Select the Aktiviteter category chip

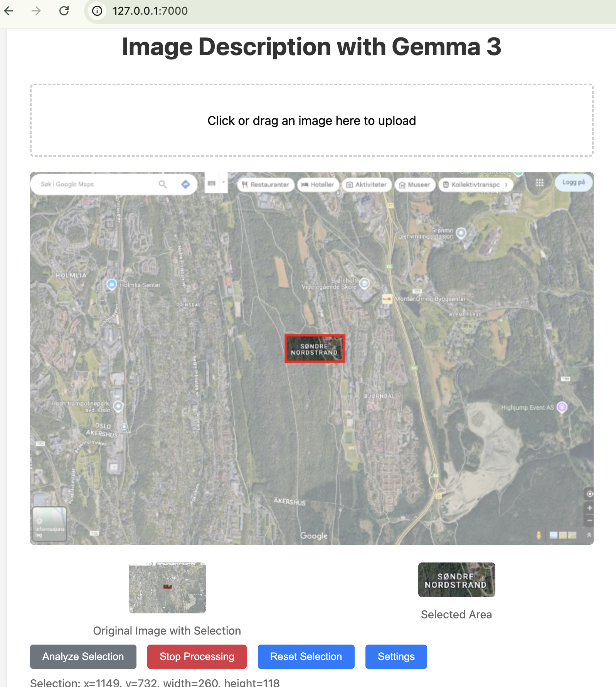coord(367,185)
